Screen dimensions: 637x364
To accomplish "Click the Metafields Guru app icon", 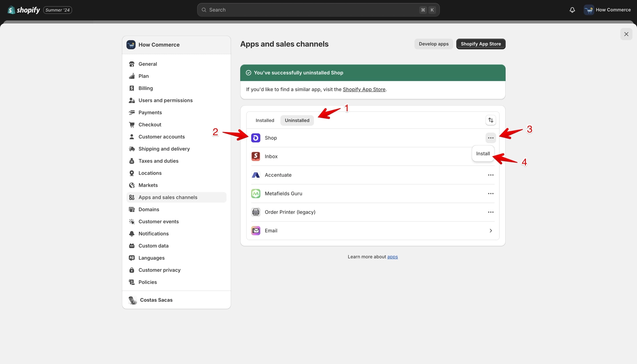I will coord(255,194).
